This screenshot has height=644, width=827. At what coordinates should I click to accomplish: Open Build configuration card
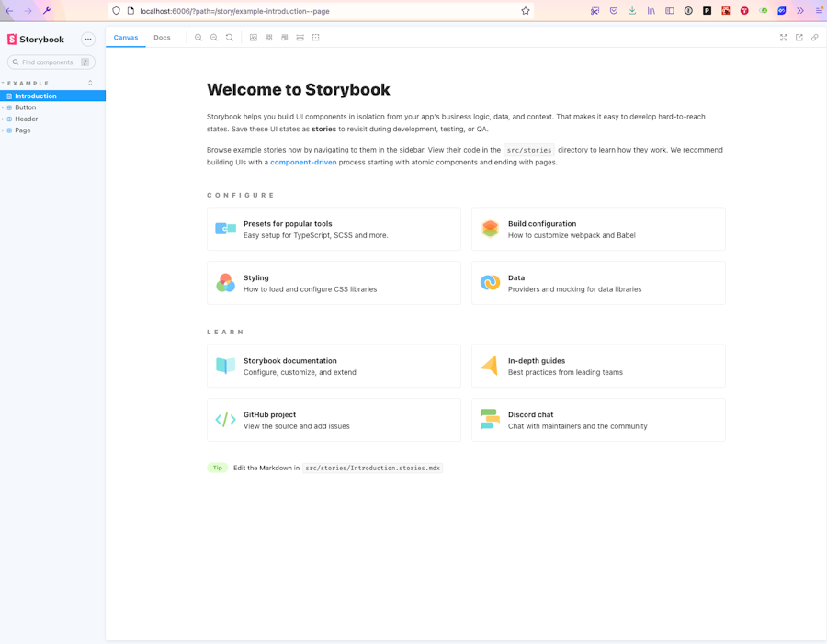[x=598, y=229]
